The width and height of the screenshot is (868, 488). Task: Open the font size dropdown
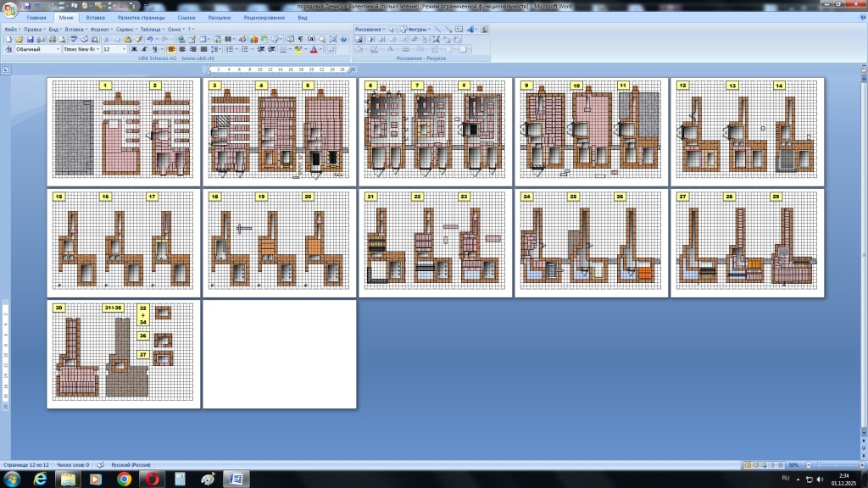pos(124,50)
